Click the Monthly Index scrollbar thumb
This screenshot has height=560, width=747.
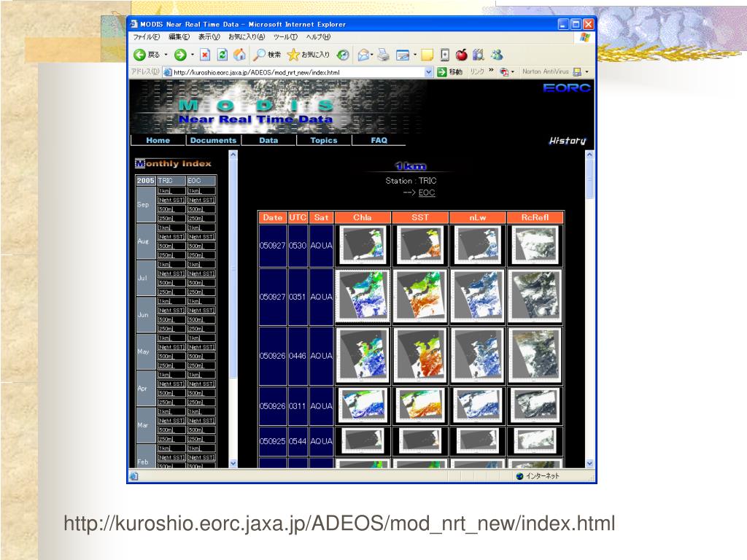233,268
